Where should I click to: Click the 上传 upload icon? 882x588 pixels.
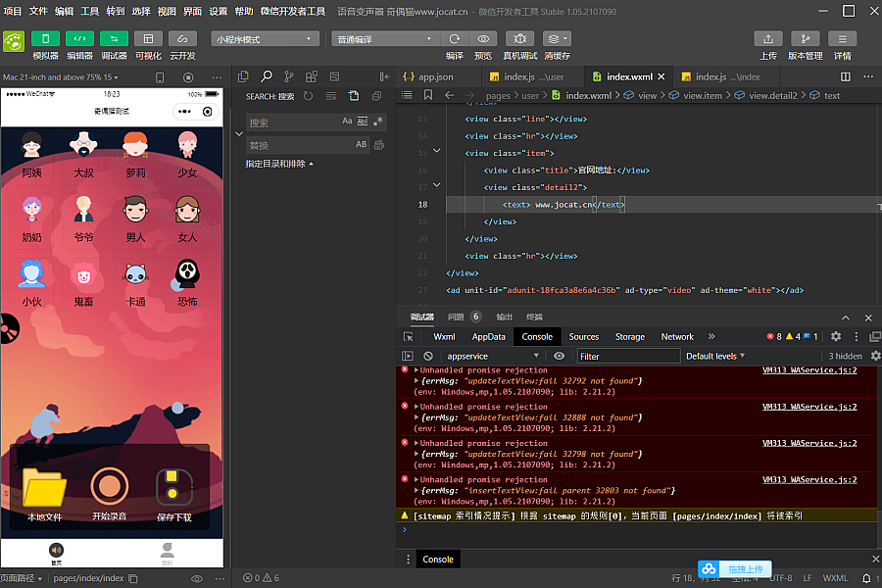point(768,39)
